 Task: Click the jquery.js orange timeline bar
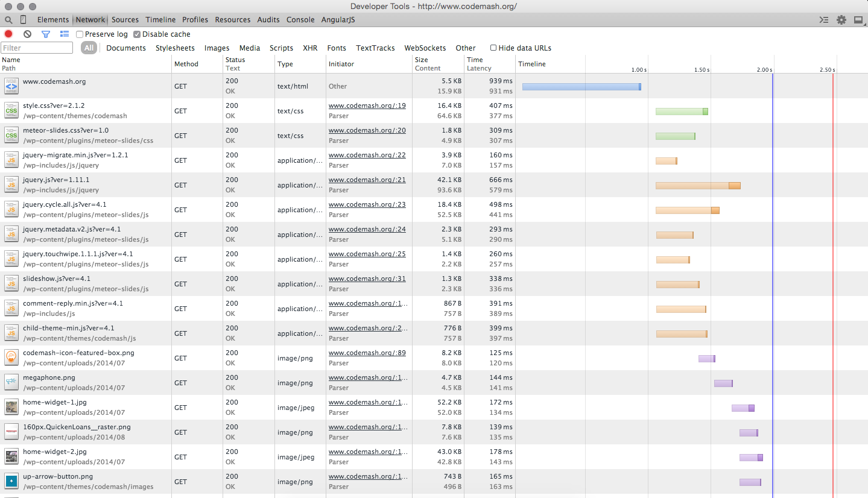pos(698,186)
